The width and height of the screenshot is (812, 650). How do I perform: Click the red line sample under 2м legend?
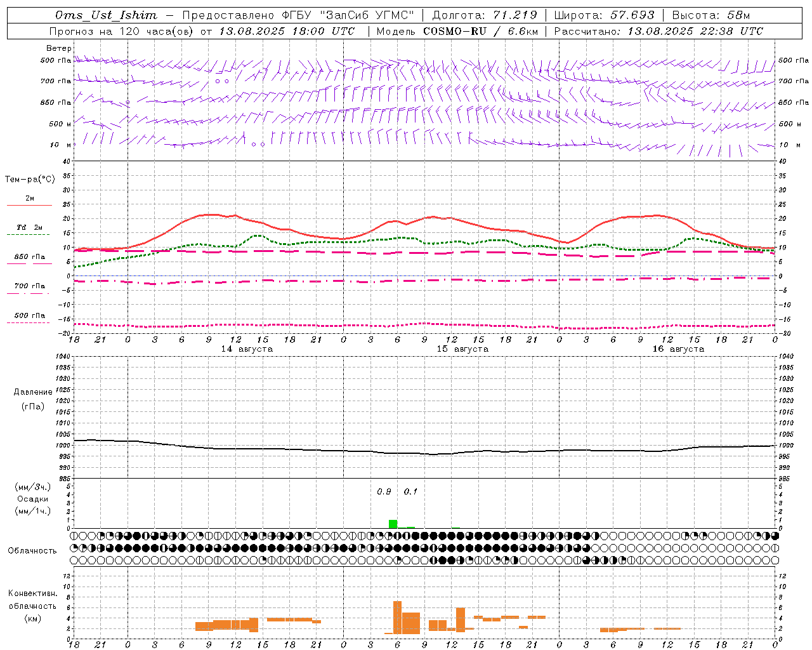pos(29,206)
